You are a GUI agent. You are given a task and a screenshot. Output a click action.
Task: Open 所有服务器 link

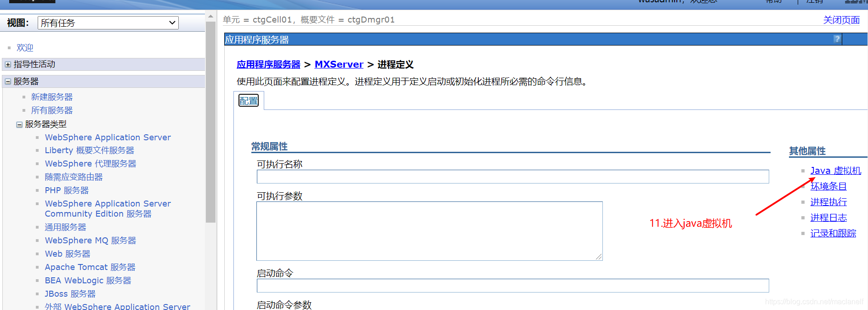pos(52,110)
